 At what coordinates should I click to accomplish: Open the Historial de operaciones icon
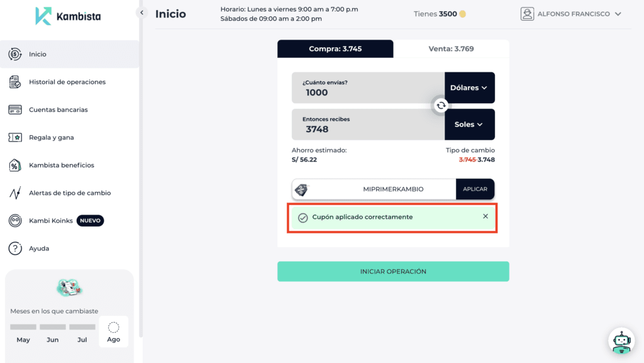pos(15,82)
